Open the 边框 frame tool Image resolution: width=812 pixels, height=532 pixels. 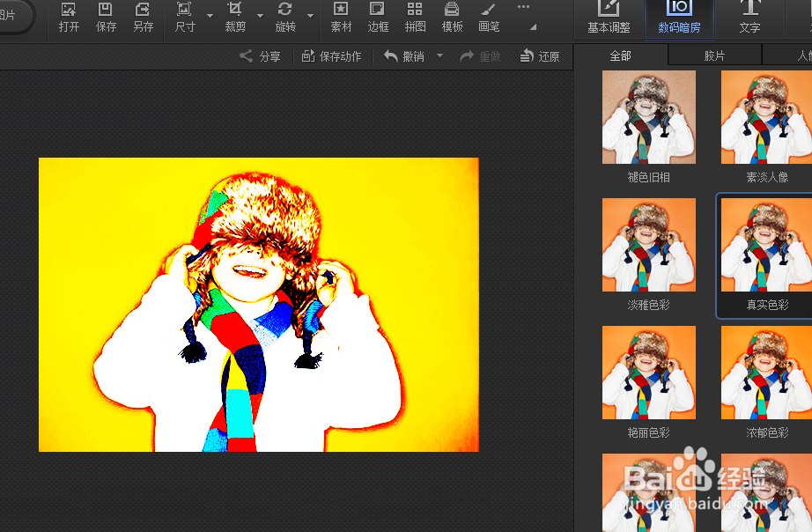(378, 17)
